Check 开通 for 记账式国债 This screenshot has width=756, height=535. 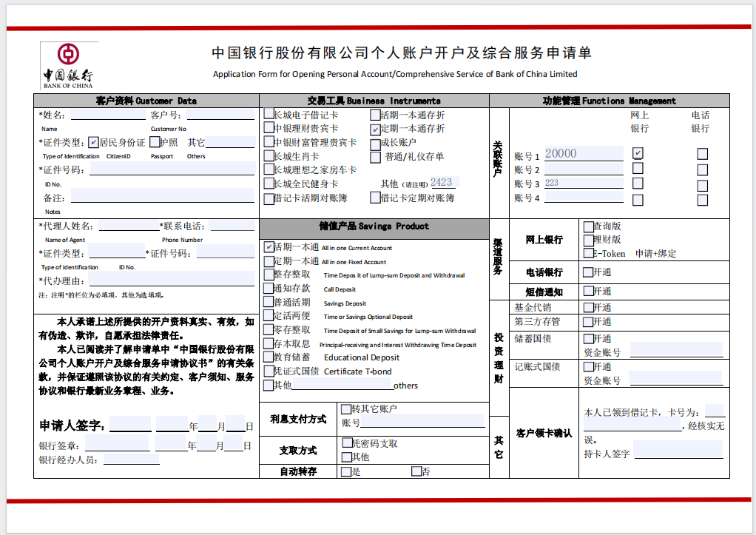click(x=588, y=366)
